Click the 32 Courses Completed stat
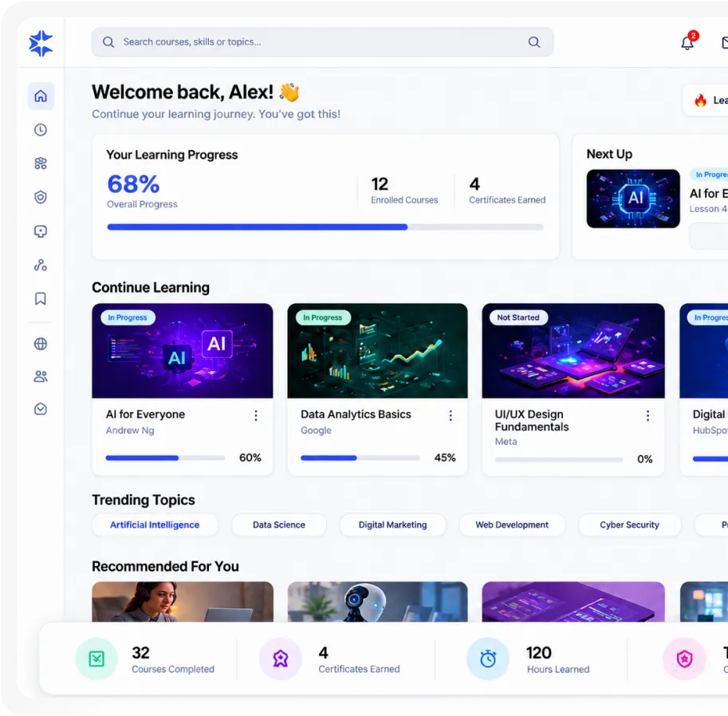 [x=173, y=659]
